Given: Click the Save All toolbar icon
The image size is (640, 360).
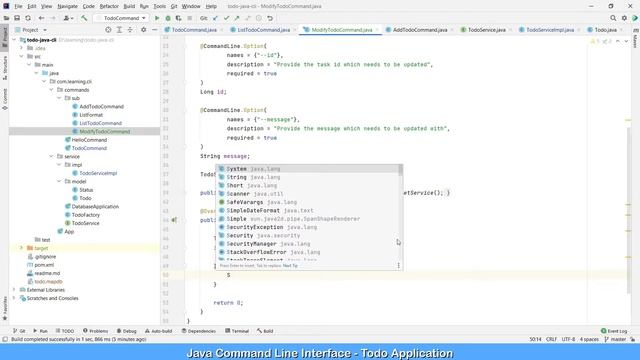Looking at the screenshot, I should click(x=17, y=18).
